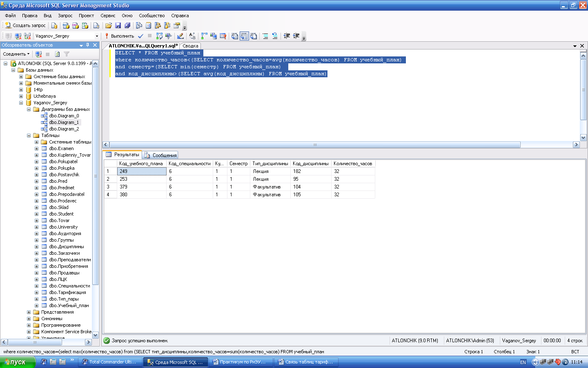Open the Vaganov_Sergey database dropdown
Screen dimensions: 588x368
[x=97, y=36]
